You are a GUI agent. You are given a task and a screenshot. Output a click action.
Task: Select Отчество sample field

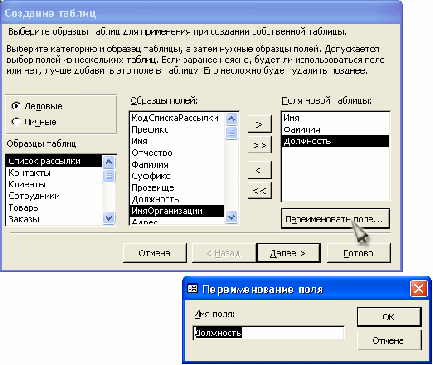pos(177,153)
